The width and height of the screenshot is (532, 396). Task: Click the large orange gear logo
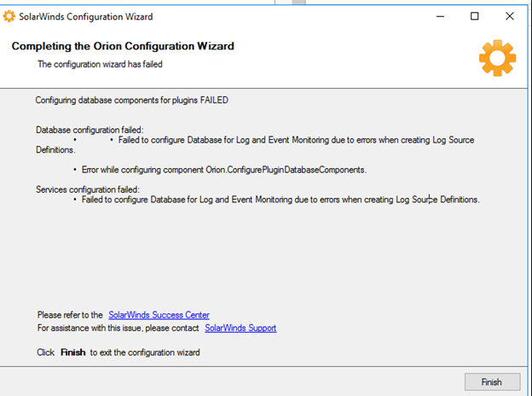[497, 58]
